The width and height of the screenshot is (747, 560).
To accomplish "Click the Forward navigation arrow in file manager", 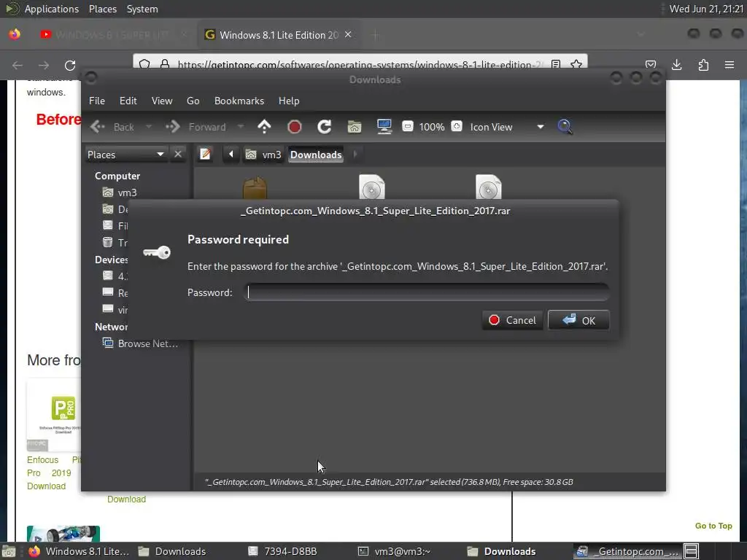I will click(172, 127).
